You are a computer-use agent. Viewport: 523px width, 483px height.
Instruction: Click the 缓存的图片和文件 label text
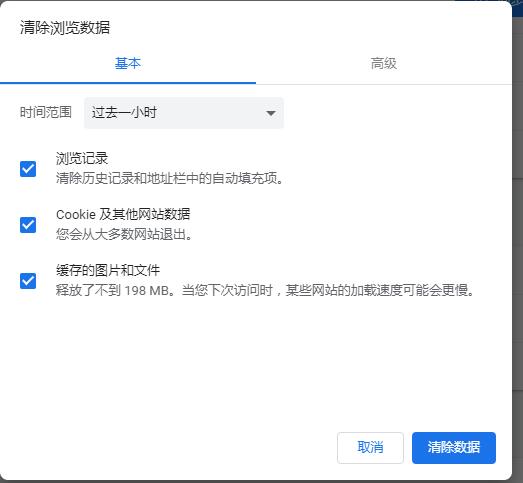click(x=108, y=271)
